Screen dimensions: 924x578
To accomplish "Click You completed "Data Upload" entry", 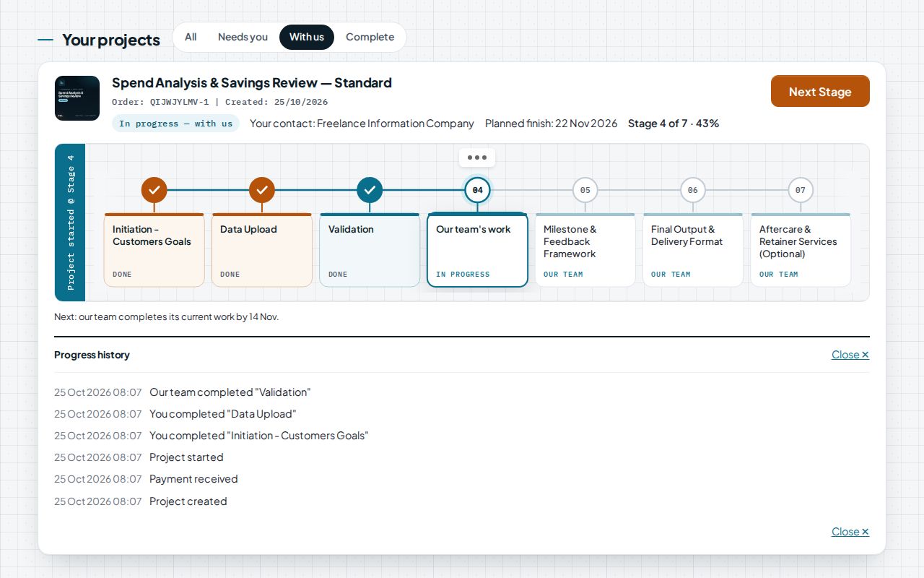I will 223,414.
